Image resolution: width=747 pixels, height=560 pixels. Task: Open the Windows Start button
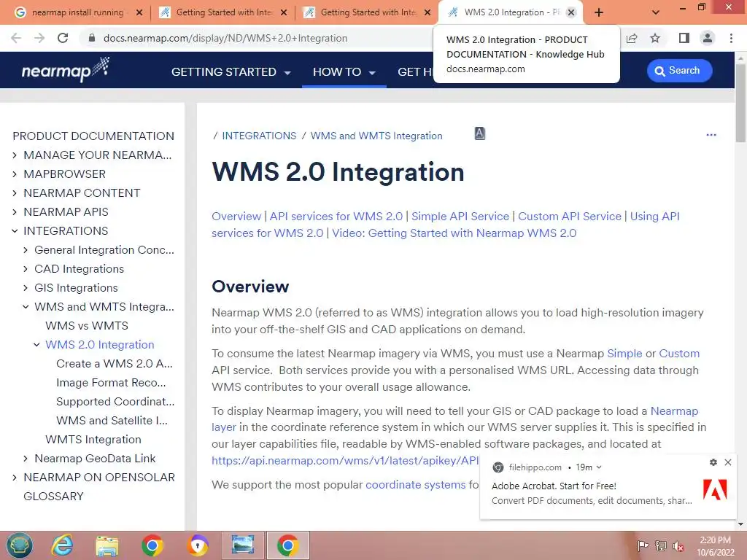click(20, 545)
